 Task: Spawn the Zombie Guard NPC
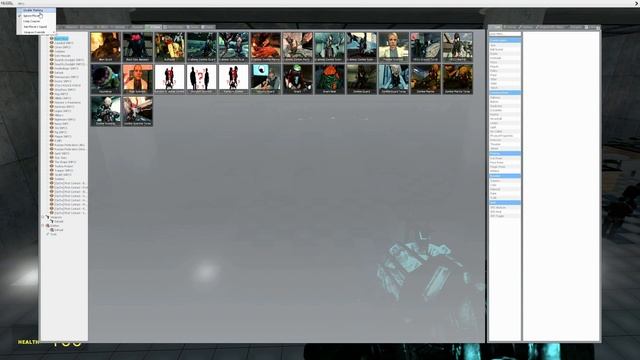[x=361, y=79]
